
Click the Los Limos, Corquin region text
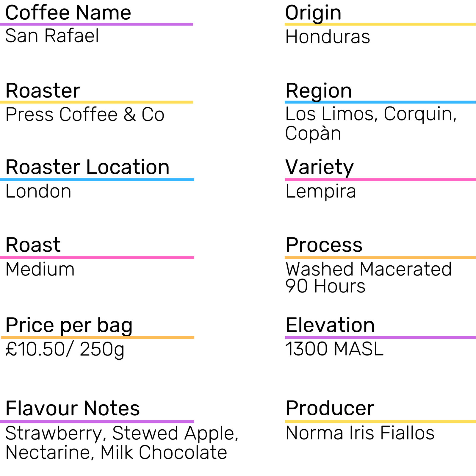[x=371, y=114]
